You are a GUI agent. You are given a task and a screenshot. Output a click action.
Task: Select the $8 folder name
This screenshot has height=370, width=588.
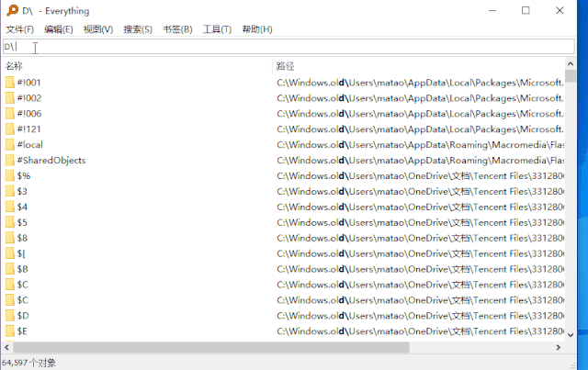click(x=22, y=238)
